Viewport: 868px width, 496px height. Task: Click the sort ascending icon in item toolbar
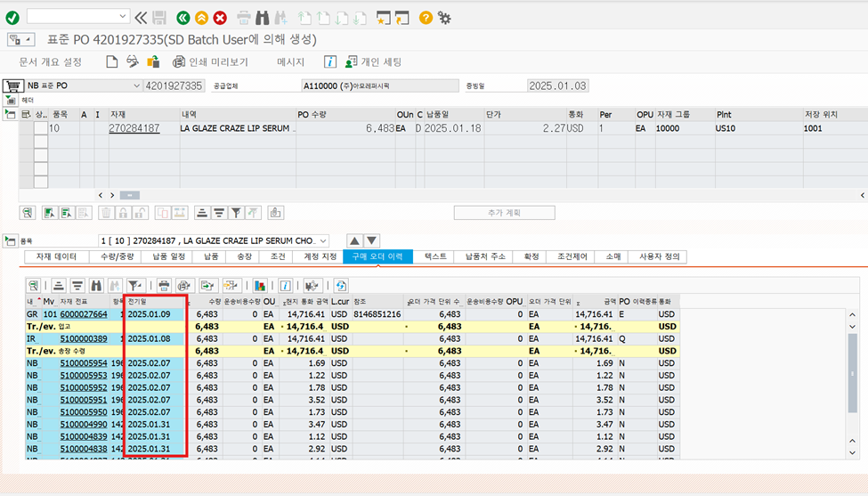(x=202, y=213)
